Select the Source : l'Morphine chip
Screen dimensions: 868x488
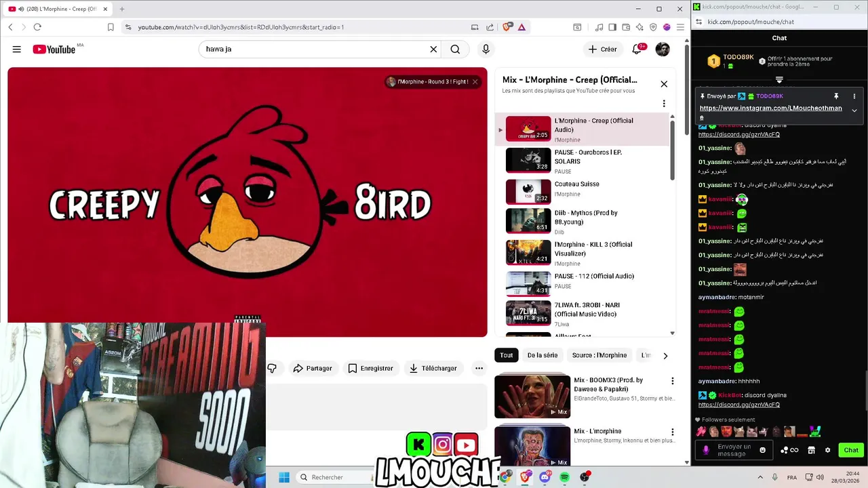599,355
